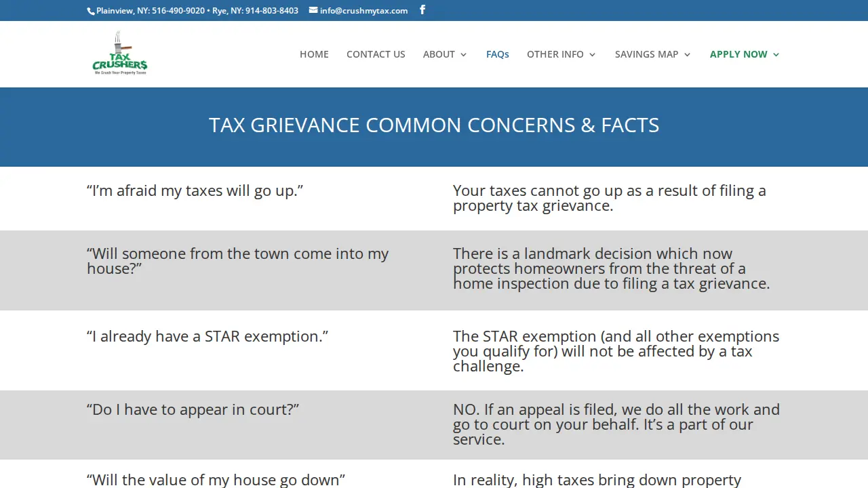Open the Tax Crushers logo homepage
This screenshot has width=868, height=488.
[x=120, y=53]
